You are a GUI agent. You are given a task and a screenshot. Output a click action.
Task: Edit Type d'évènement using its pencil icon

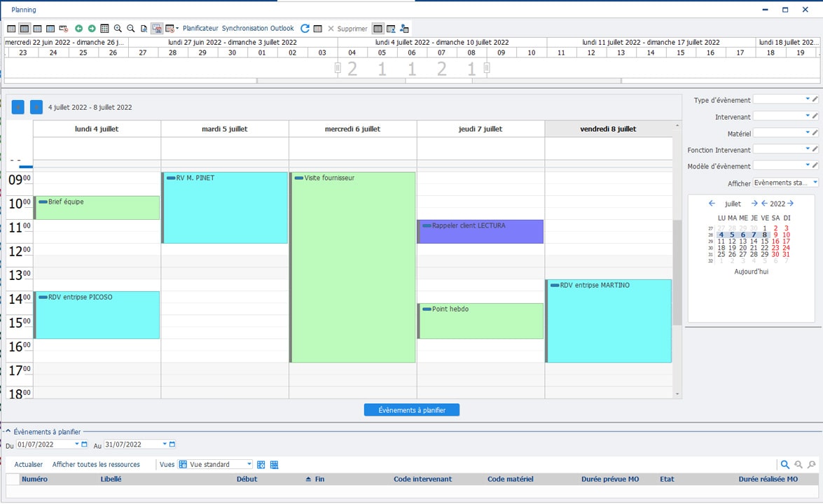pos(815,99)
